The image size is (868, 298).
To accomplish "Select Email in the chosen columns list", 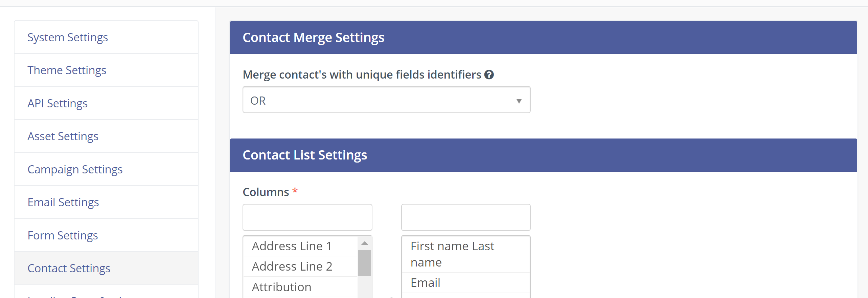I will click(425, 282).
